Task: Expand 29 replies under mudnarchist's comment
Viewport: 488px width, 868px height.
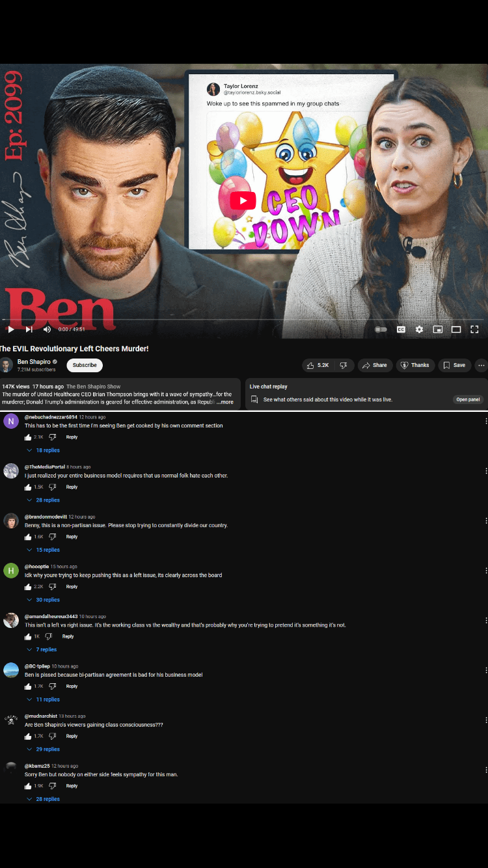Action: [x=44, y=750]
